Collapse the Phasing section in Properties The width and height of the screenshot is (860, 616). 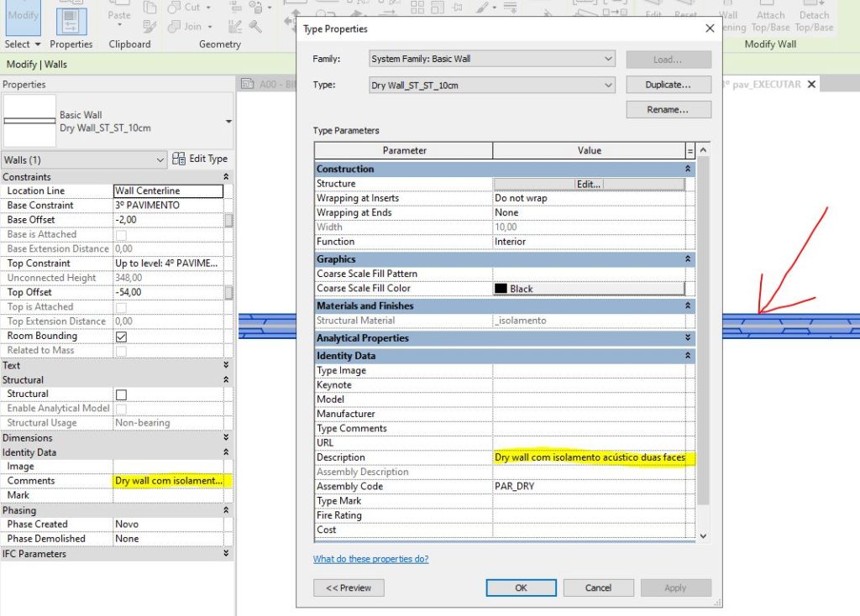[x=226, y=509]
